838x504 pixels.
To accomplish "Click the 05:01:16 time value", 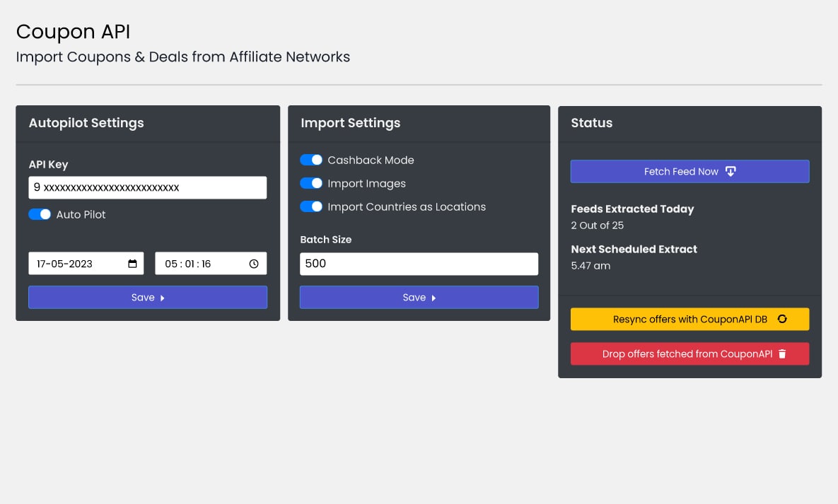I will (x=187, y=264).
